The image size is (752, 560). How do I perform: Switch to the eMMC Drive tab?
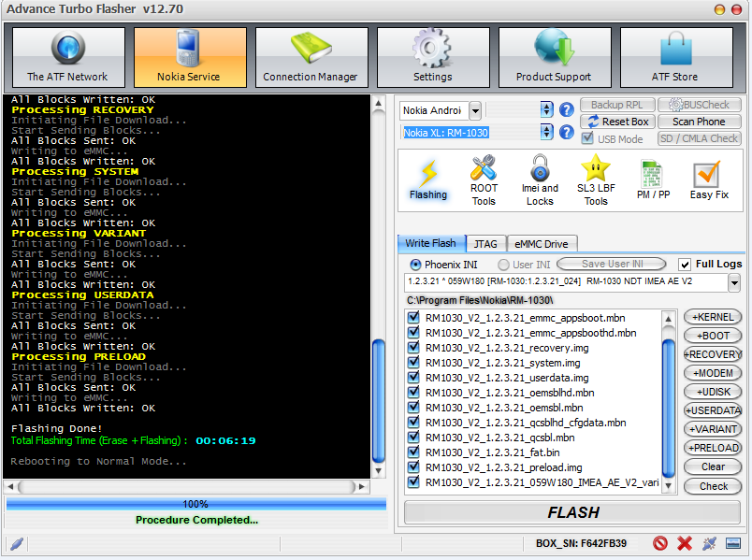click(x=542, y=244)
